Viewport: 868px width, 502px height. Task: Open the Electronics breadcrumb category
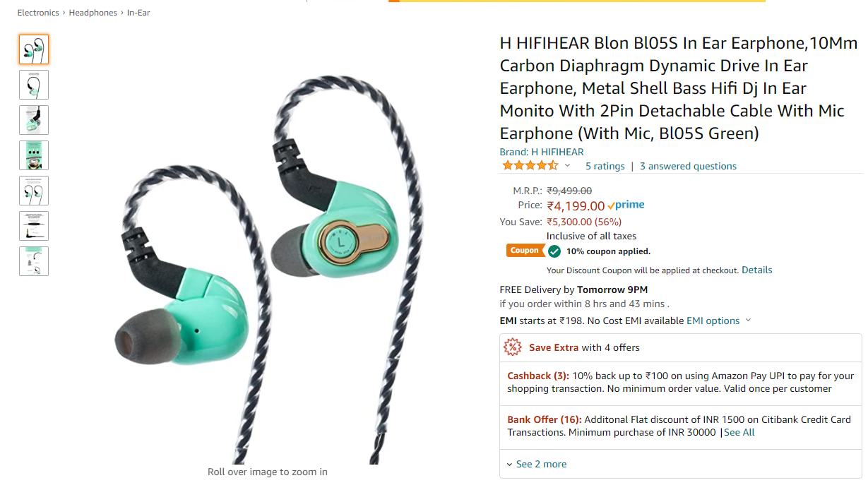point(38,13)
